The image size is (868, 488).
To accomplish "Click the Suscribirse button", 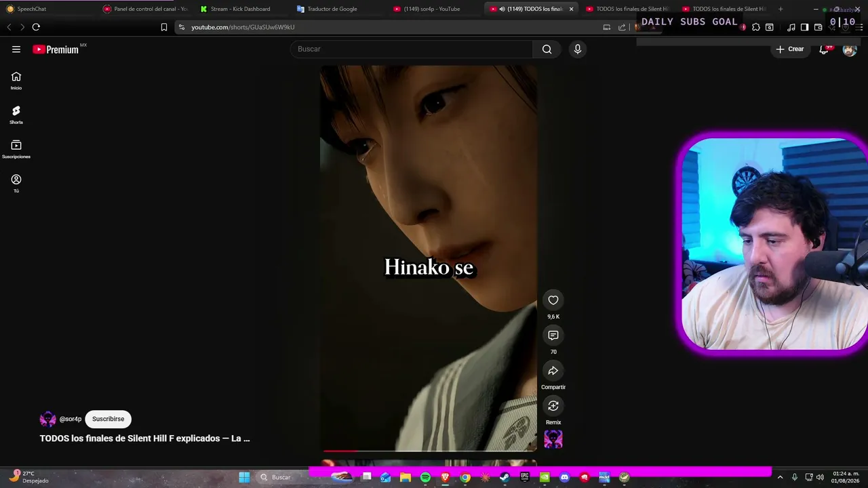I will coord(108,419).
